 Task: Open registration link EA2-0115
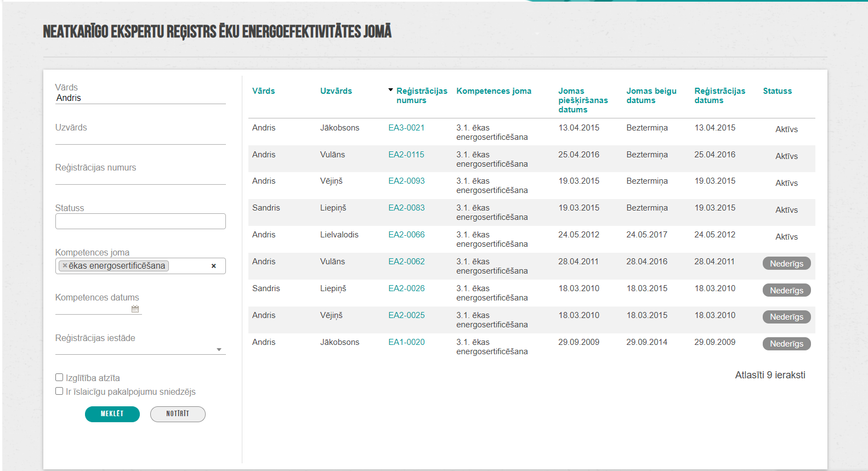406,155
